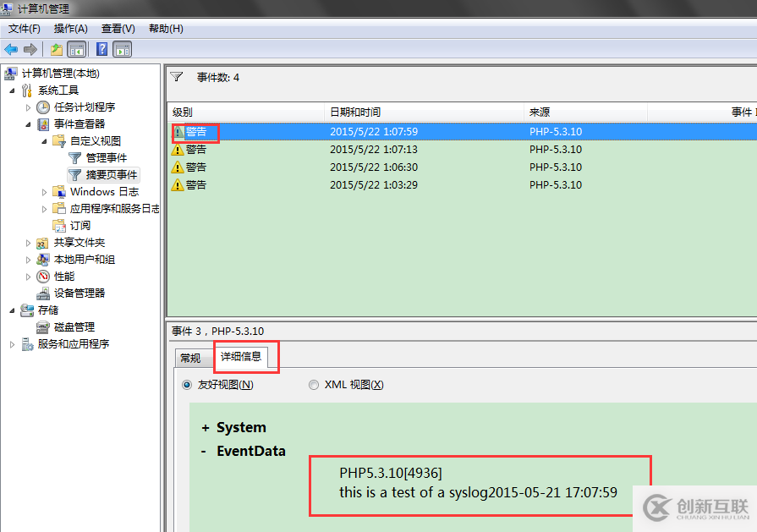
Task: Sort by the 日期和时间 column header
Action: (x=424, y=112)
